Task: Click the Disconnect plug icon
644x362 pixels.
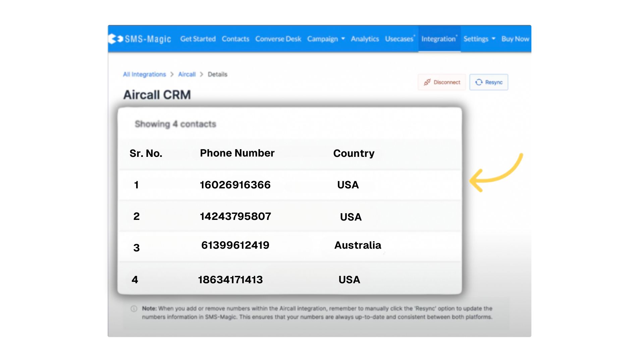Action: point(427,82)
